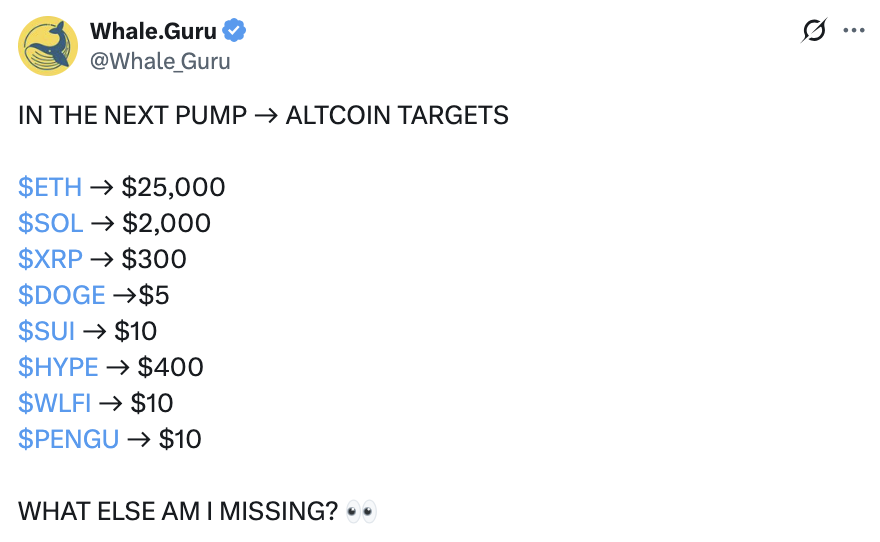The height and width of the screenshot is (542, 880).
Task: Open the $PENGU cashtag
Action: tap(68, 439)
